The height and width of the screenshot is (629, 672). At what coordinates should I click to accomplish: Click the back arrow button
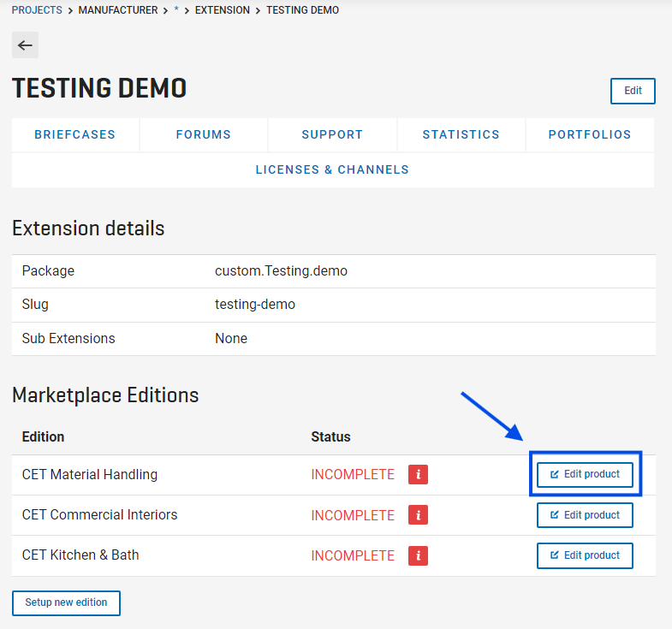[x=25, y=45]
